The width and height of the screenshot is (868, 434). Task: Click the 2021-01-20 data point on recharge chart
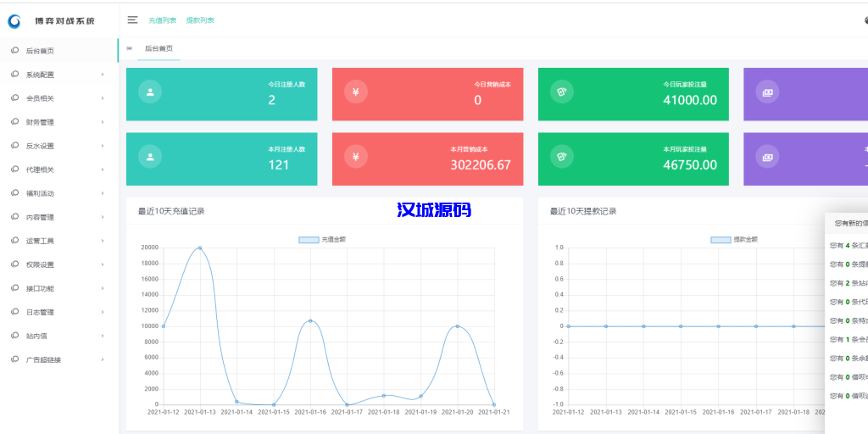tap(457, 326)
